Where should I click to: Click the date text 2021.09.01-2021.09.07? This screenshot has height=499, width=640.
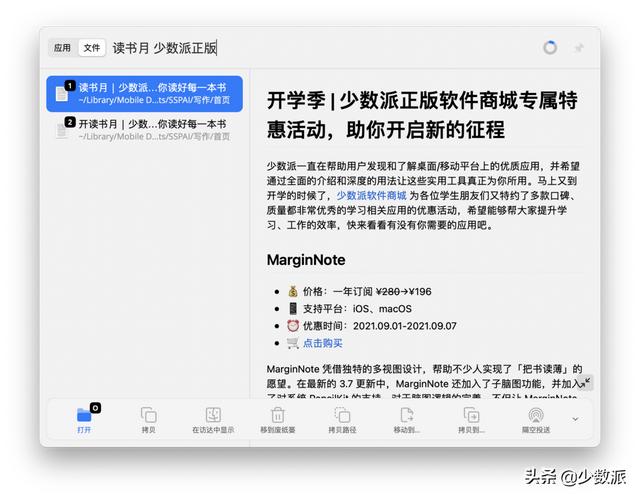pos(404,326)
